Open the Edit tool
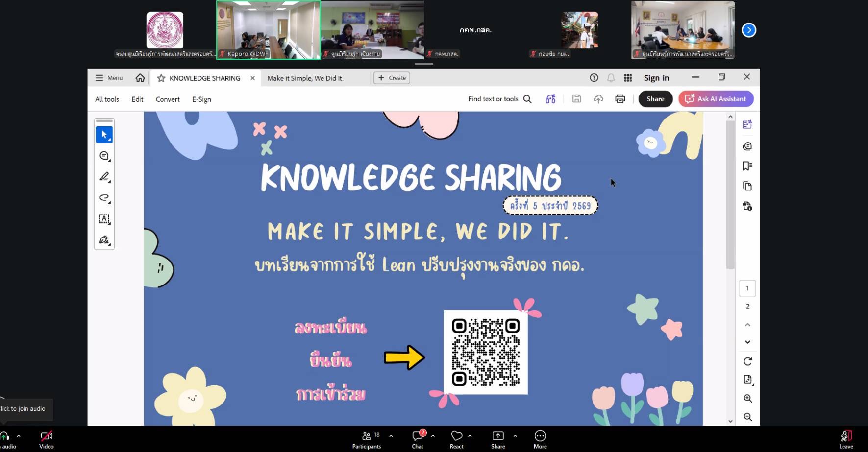 click(x=137, y=99)
